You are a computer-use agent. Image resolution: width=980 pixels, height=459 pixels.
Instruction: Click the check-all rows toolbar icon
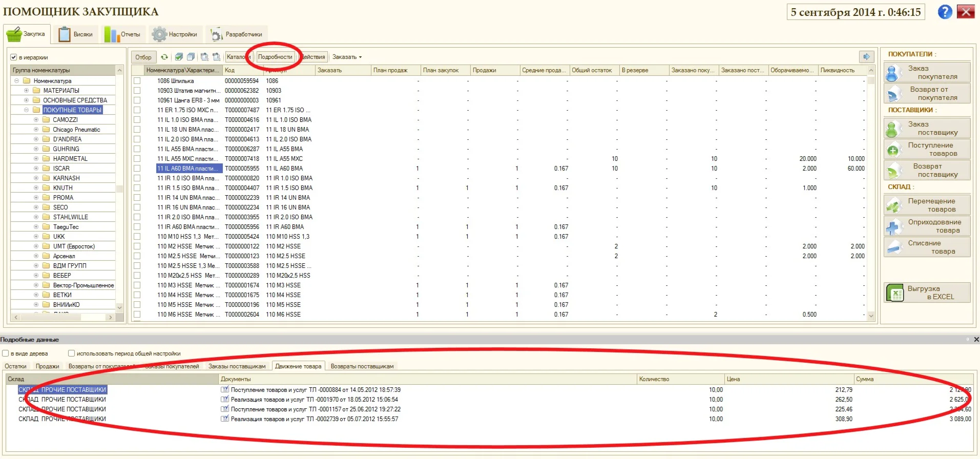tap(179, 57)
